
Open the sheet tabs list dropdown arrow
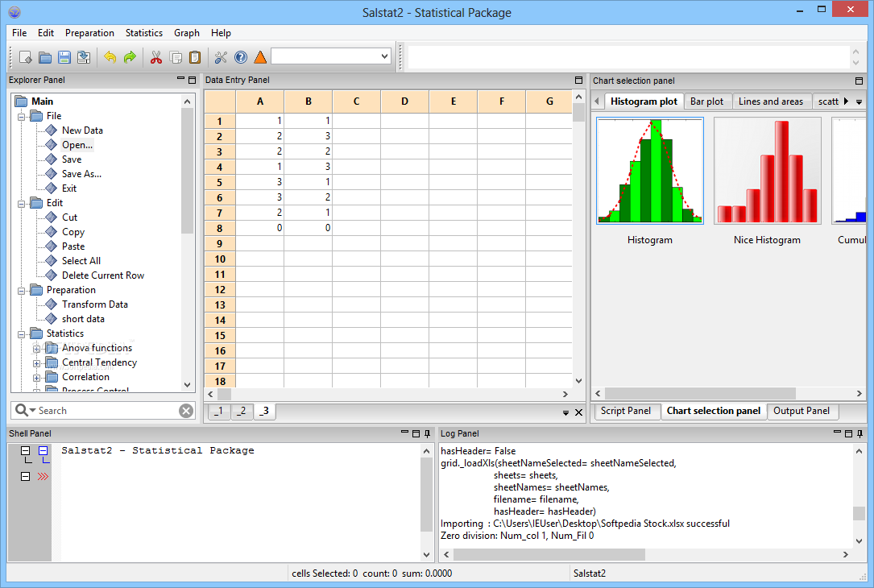(565, 413)
